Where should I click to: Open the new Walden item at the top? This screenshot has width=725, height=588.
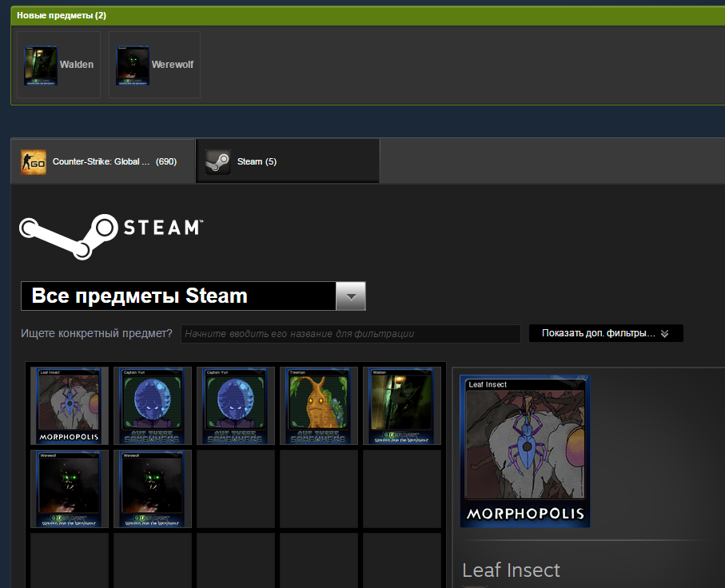tap(59, 65)
